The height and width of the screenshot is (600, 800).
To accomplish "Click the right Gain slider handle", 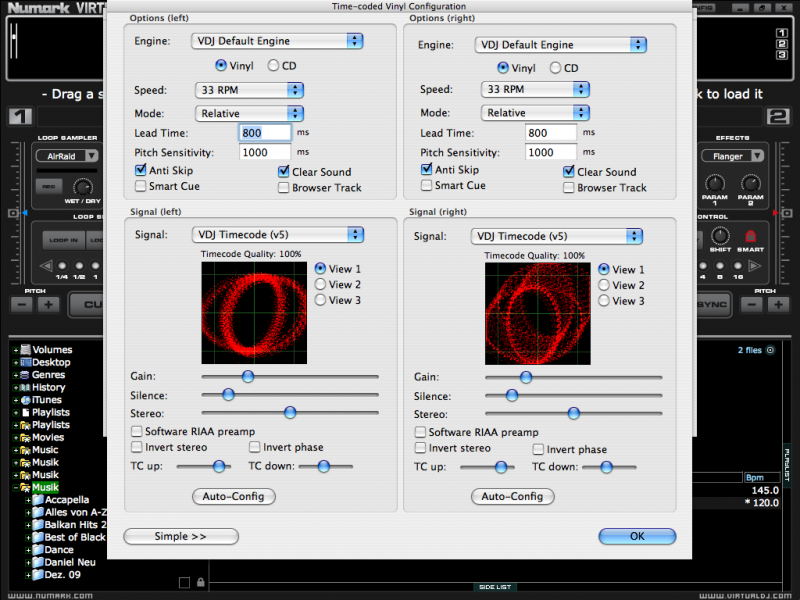I will pos(526,378).
